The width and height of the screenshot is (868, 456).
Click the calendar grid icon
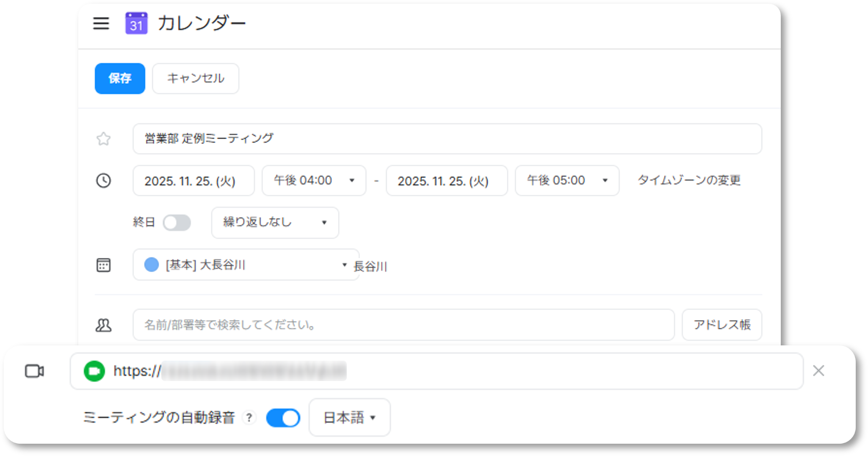coord(103,265)
